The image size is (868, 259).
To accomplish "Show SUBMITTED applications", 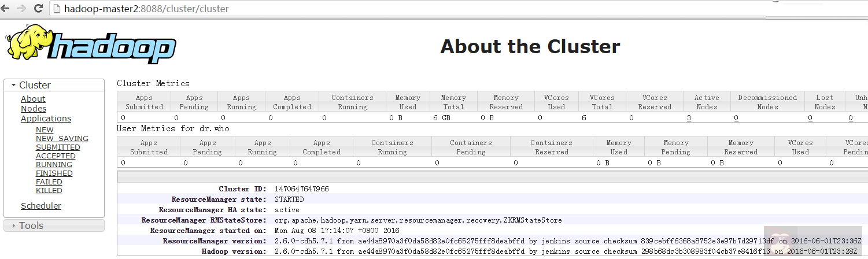I will 58,147.
